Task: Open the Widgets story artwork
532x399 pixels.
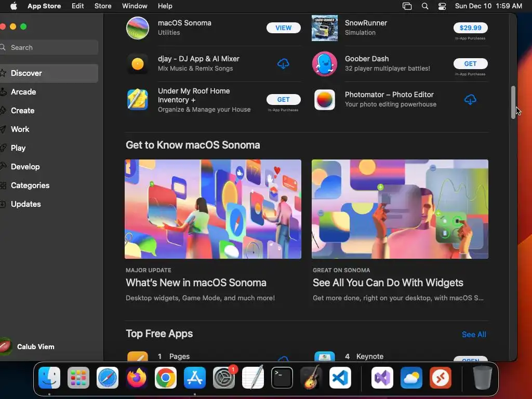Action: click(400, 209)
